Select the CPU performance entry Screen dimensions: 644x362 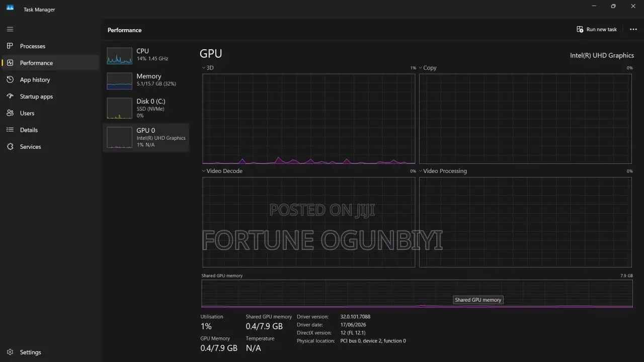[x=146, y=55]
